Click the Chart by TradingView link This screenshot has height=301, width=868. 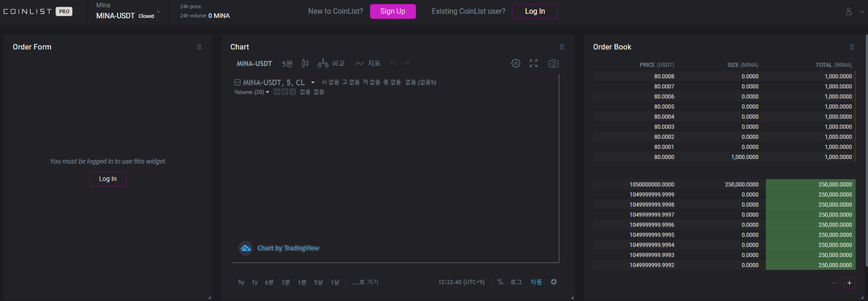(x=288, y=248)
